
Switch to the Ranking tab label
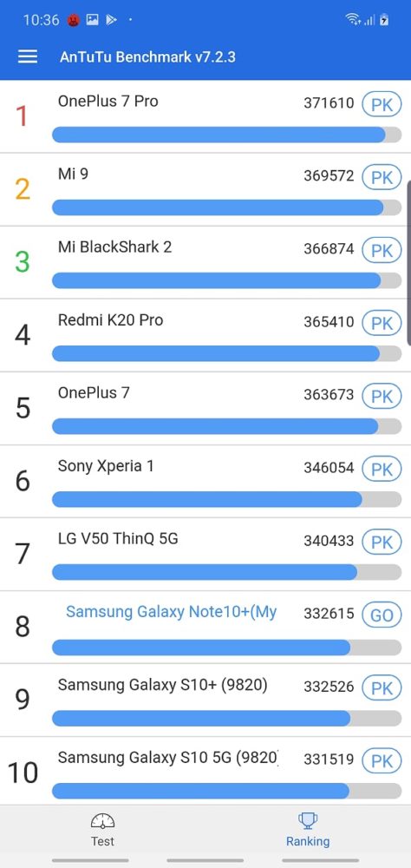308,841
